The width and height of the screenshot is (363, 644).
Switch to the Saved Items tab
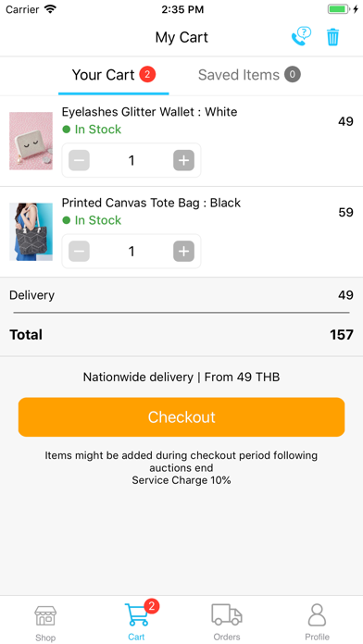pyautogui.click(x=249, y=75)
